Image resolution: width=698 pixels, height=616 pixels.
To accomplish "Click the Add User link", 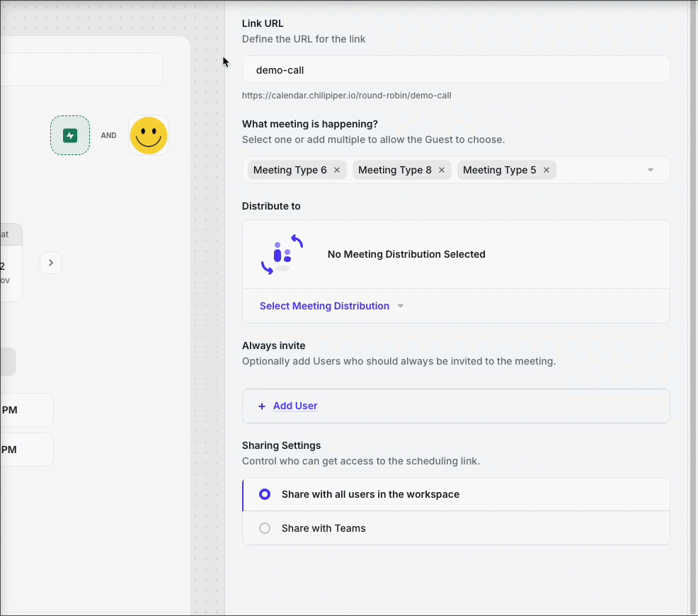I will [295, 406].
